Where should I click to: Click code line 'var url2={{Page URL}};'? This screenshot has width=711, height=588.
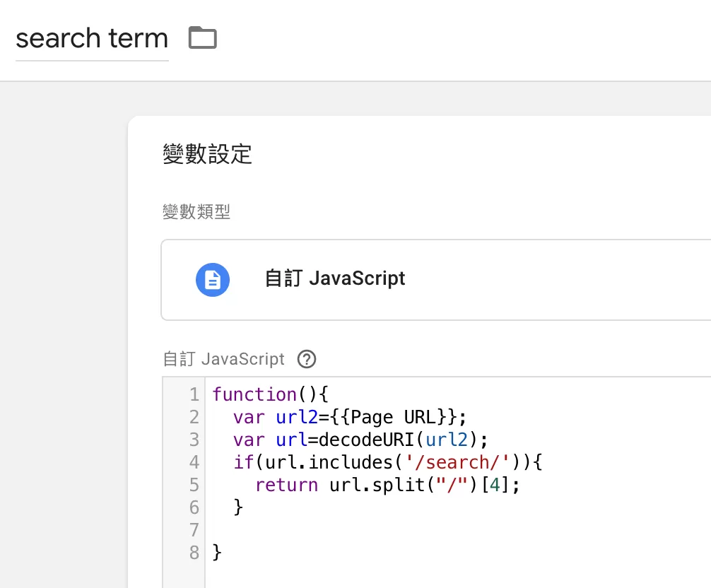[x=350, y=417]
